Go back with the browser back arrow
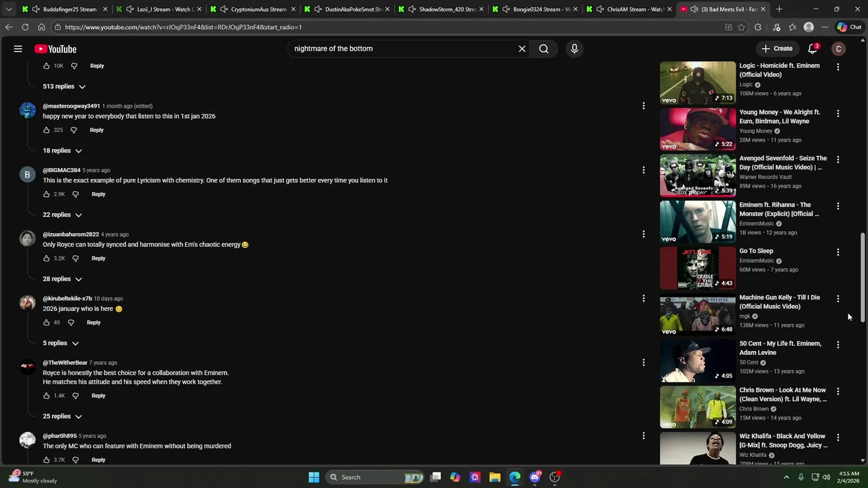This screenshot has height=488, width=868. click(9, 27)
